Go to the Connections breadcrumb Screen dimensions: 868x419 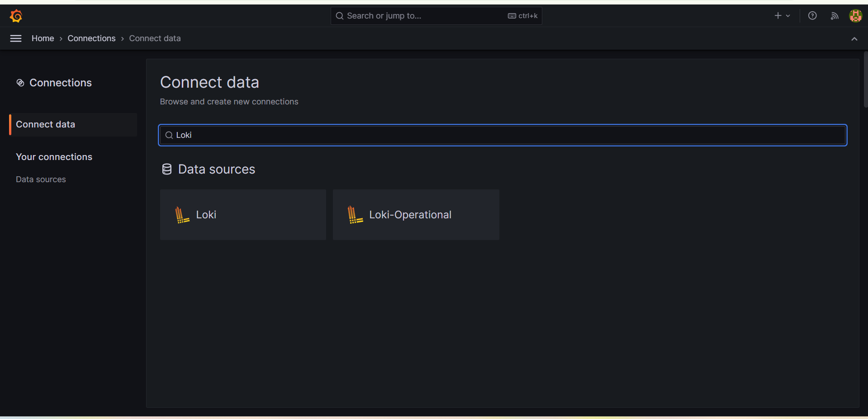pyautogui.click(x=91, y=38)
